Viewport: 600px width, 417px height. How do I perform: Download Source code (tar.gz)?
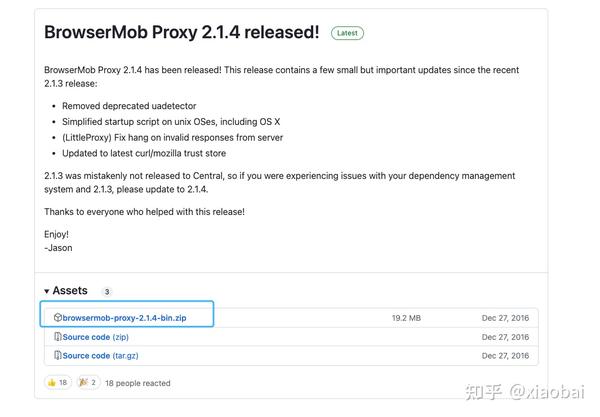click(100, 356)
